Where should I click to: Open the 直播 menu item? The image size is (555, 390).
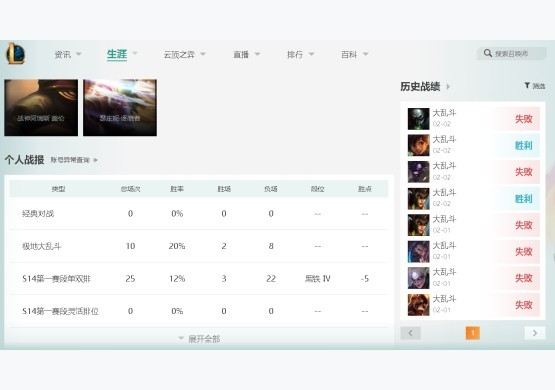(241, 54)
